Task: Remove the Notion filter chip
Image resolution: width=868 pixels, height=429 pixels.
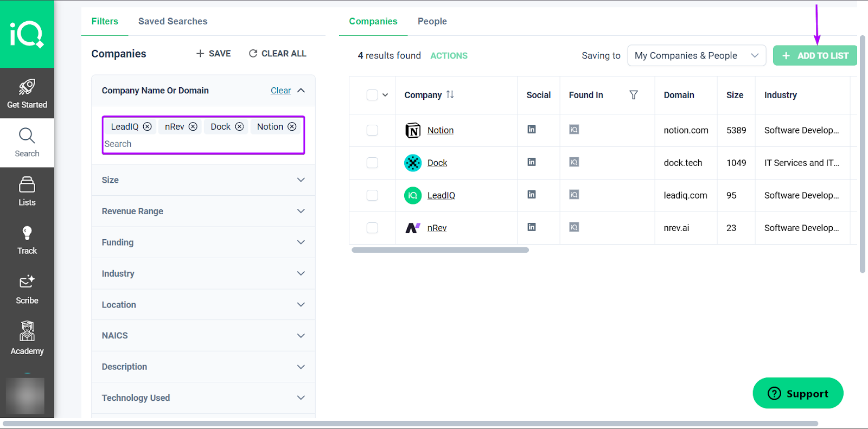Action: coord(292,126)
